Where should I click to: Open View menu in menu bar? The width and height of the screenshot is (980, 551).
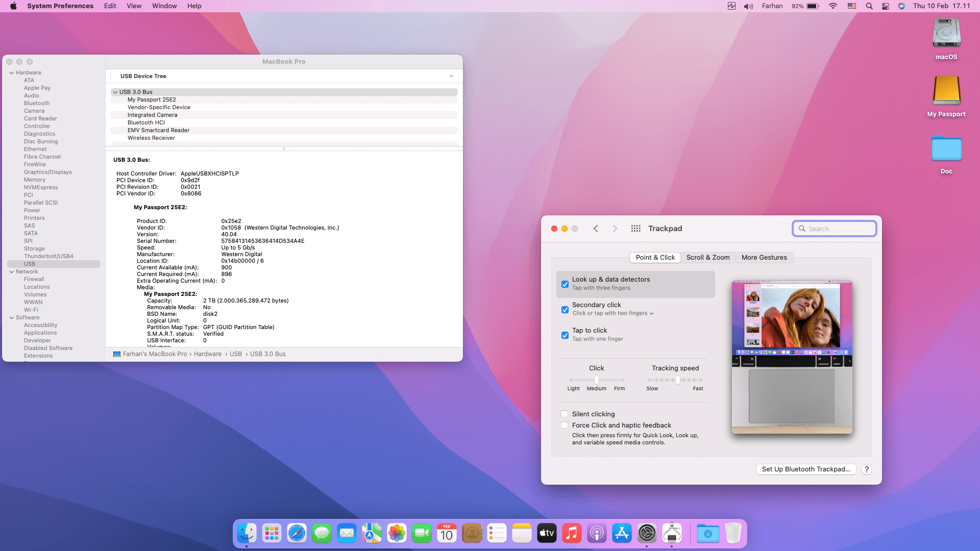[x=134, y=6]
